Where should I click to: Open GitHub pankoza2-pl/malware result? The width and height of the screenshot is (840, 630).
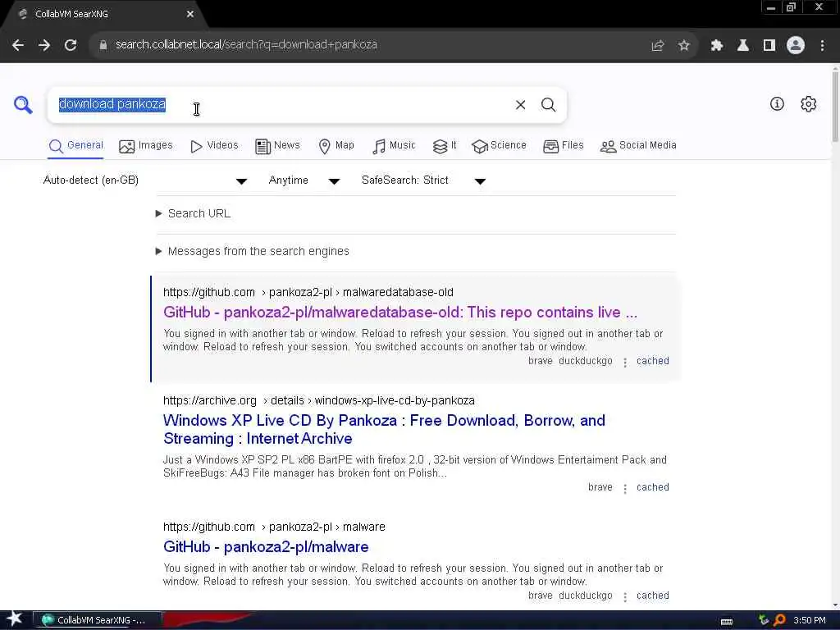266,547
